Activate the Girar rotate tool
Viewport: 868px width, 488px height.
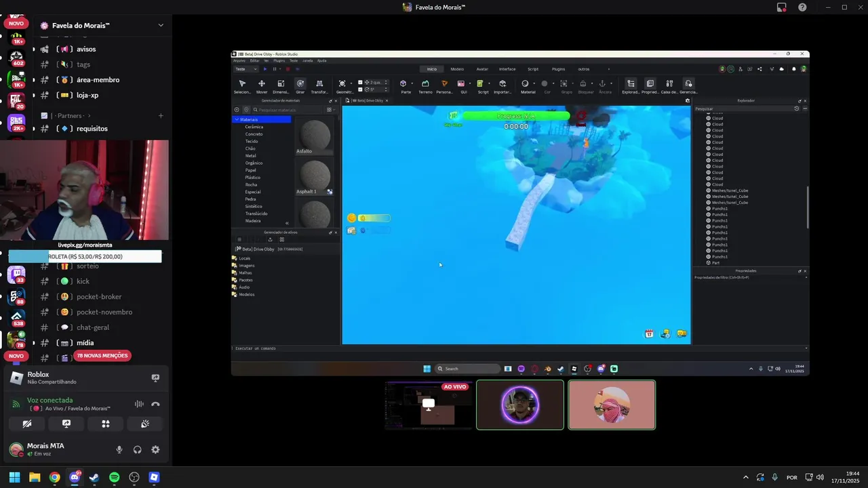pyautogui.click(x=300, y=86)
